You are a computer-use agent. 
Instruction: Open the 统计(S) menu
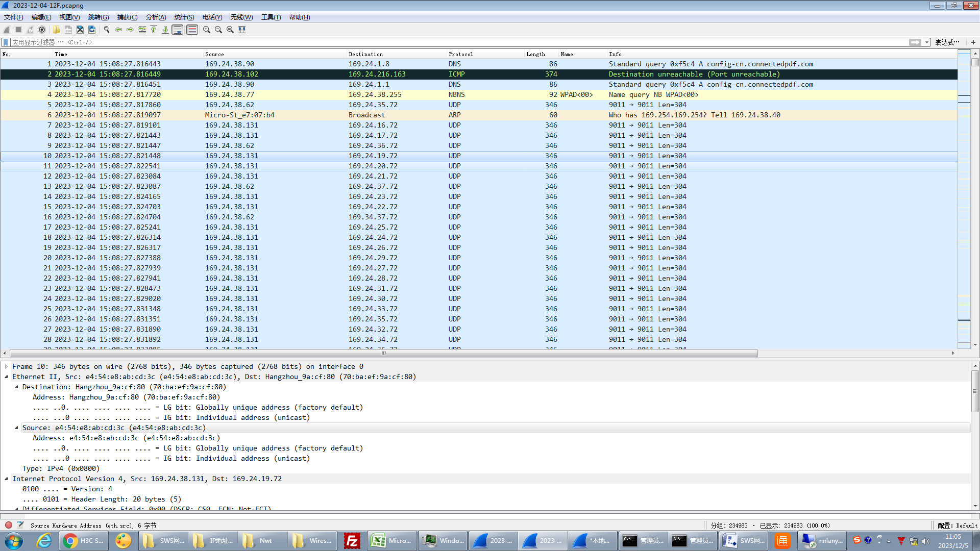coord(184,17)
